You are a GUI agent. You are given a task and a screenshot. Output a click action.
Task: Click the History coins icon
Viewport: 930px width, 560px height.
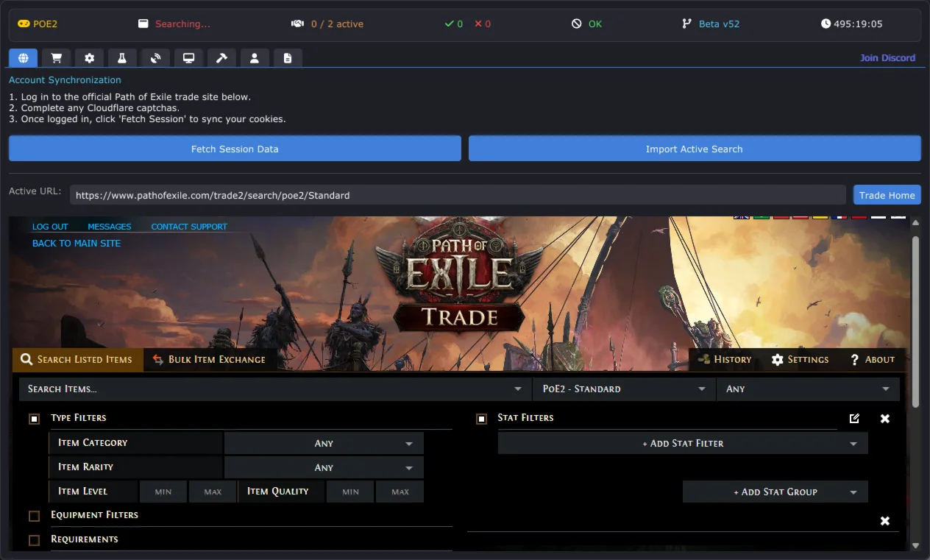click(x=703, y=359)
